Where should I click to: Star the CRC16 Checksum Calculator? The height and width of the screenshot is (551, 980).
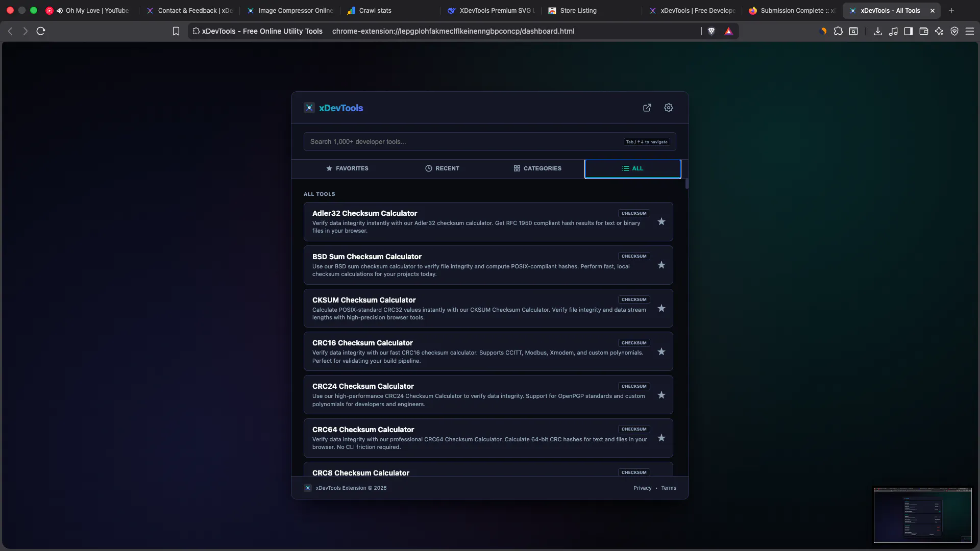[x=661, y=352]
